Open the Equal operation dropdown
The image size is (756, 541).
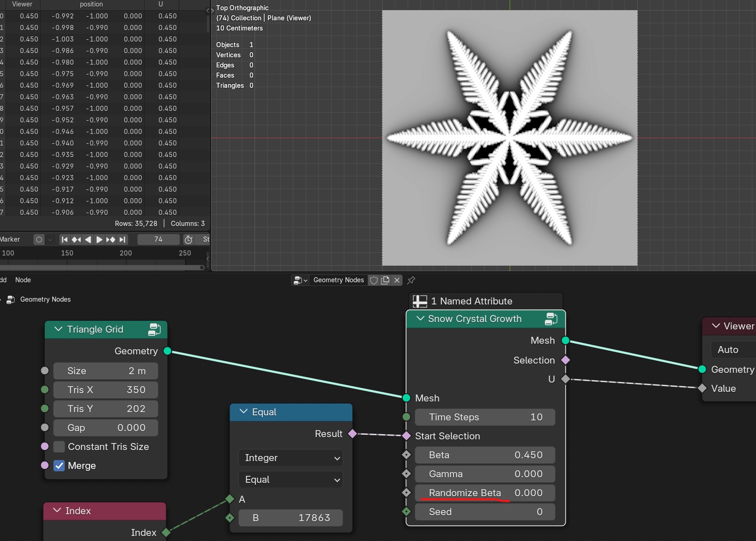coord(291,480)
